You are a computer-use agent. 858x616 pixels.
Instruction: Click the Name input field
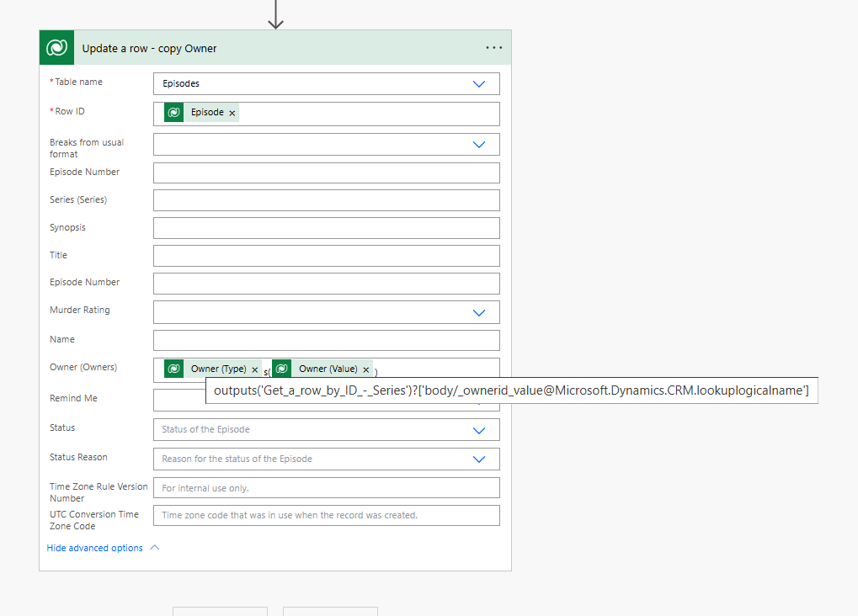click(326, 340)
